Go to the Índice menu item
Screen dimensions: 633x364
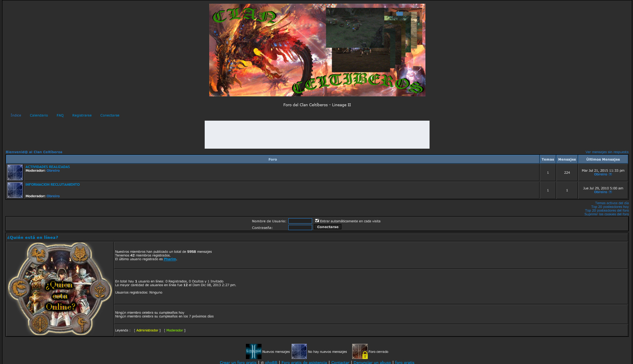(x=16, y=115)
